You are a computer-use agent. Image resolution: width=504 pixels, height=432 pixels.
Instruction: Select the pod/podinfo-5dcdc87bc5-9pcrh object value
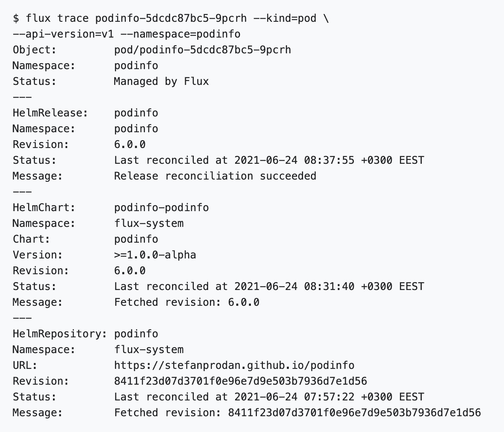point(202,50)
